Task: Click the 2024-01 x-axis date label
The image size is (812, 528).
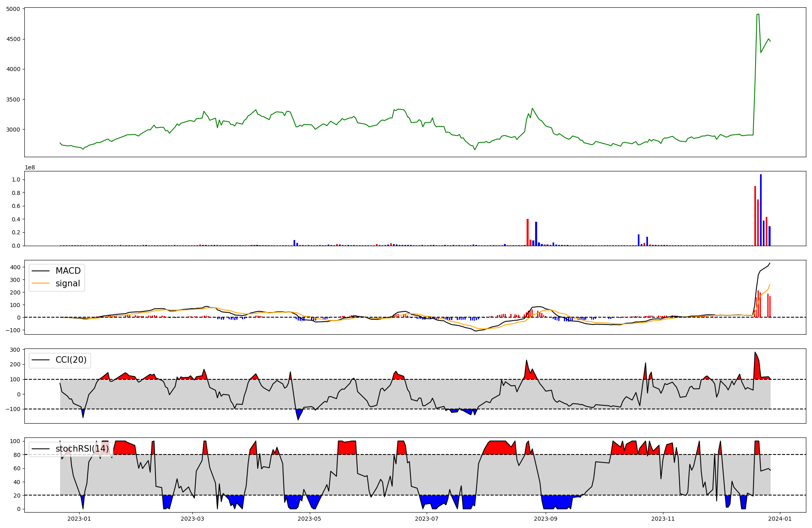Action: pos(780,518)
